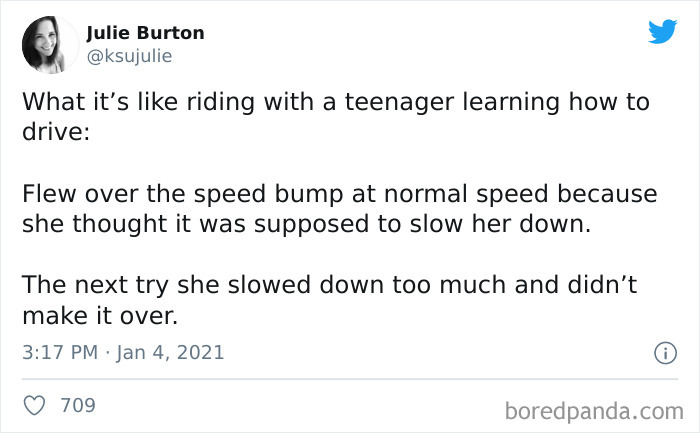Click the "What it's like riding" line
700x433 pixels.
(x=336, y=102)
